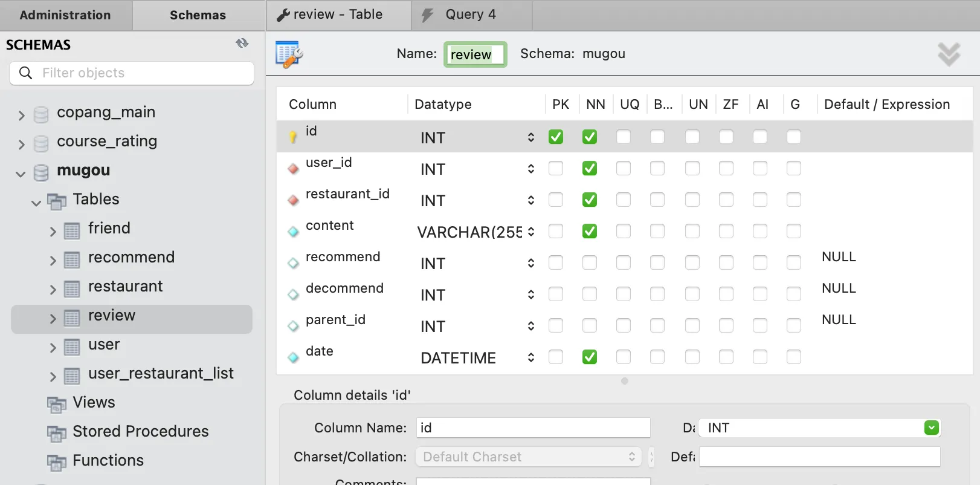
Task: Collapse the mugou schema tree
Action: (21, 174)
